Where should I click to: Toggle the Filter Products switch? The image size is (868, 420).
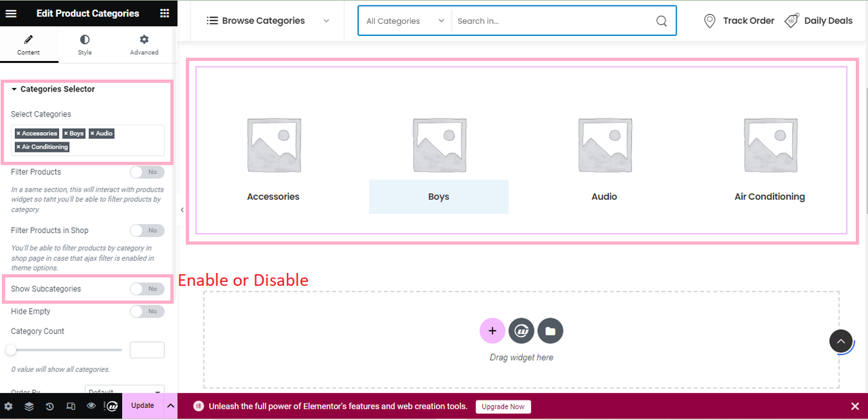pyautogui.click(x=147, y=172)
